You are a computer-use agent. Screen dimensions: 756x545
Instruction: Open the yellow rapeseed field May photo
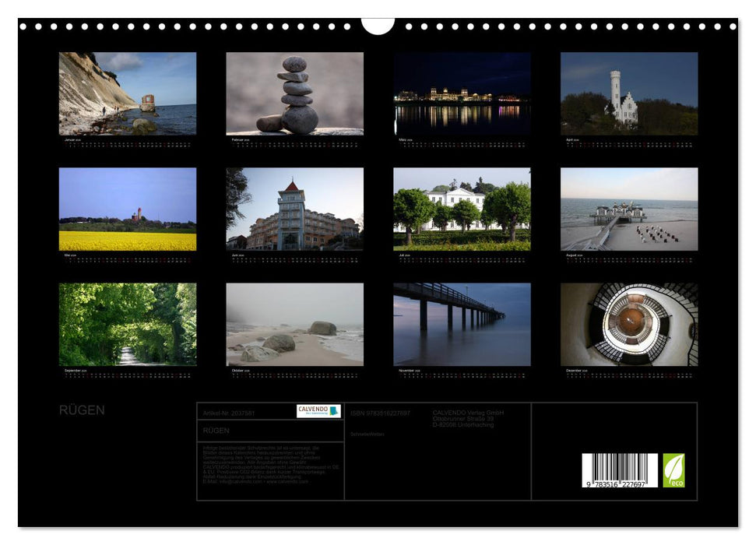[x=128, y=209]
